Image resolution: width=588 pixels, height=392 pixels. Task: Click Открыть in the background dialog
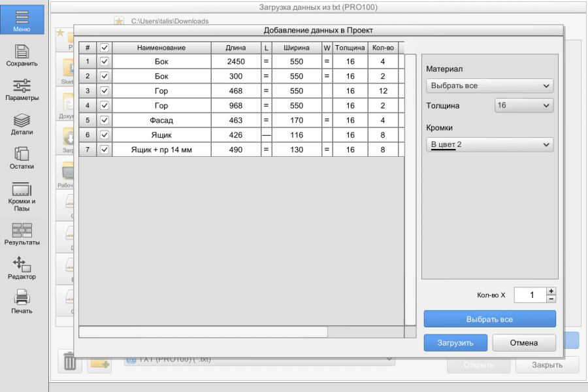tap(478, 365)
